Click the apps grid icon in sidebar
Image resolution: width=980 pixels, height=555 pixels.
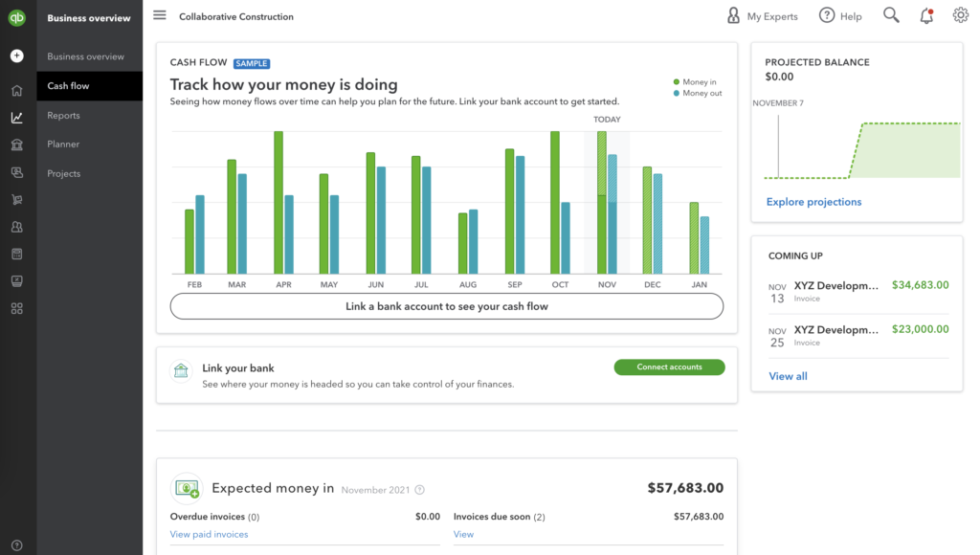16,309
